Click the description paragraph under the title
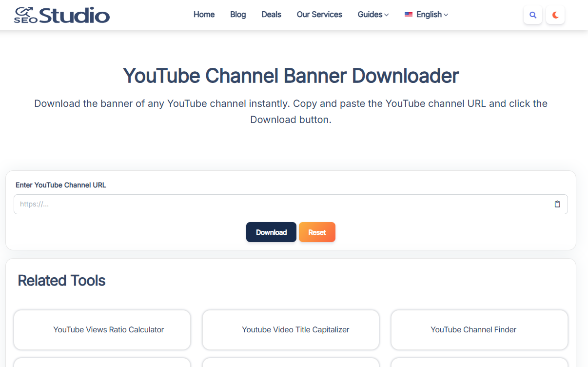Image resolution: width=588 pixels, height=367 pixels. coord(291,111)
